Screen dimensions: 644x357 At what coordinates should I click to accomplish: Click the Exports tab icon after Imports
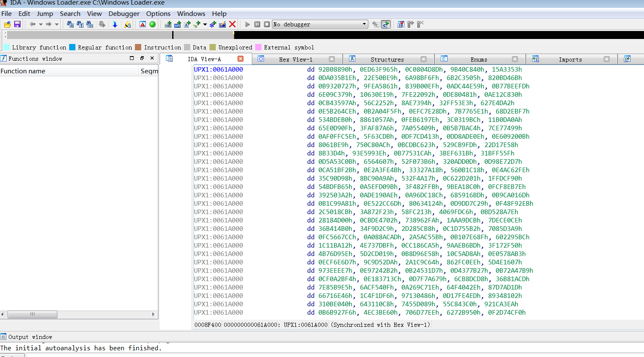[x=627, y=59]
